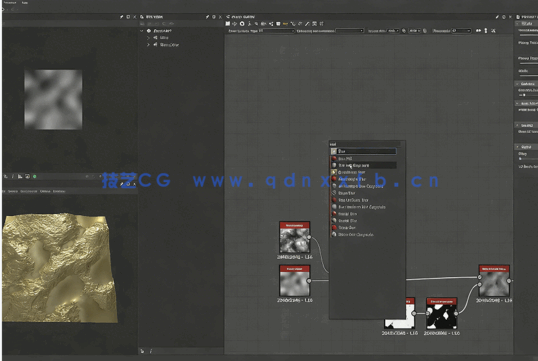
Task: Pin the graph view panel
Action: coord(497,16)
